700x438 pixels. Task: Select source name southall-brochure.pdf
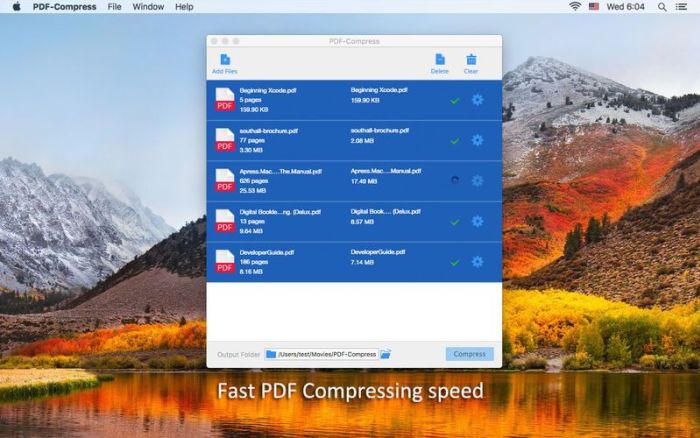pos(269,131)
